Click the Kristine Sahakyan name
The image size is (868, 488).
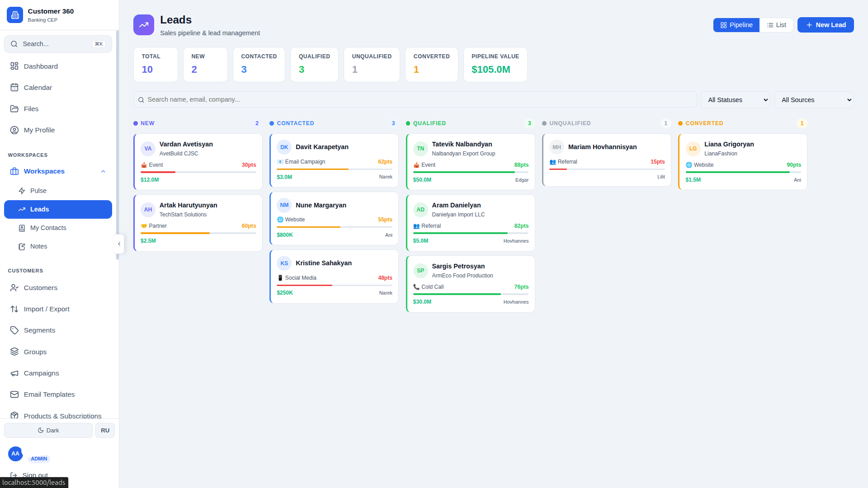point(323,263)
